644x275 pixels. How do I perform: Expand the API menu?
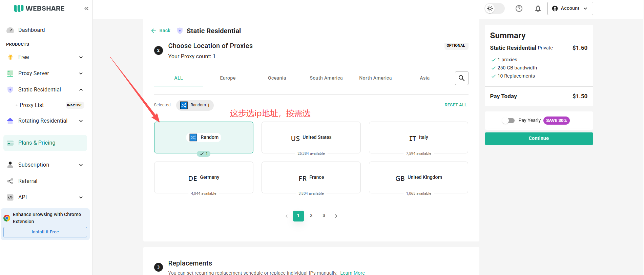[81, 197]
